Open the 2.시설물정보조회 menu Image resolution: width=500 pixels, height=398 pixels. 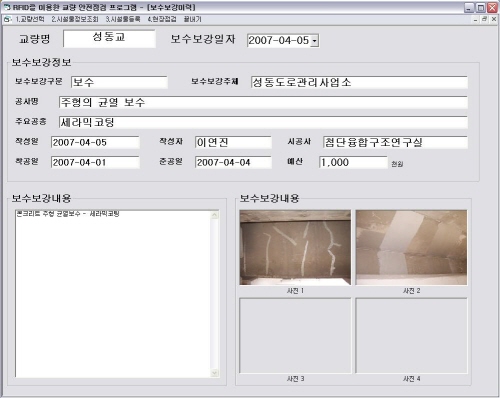(x=75, y=19)
